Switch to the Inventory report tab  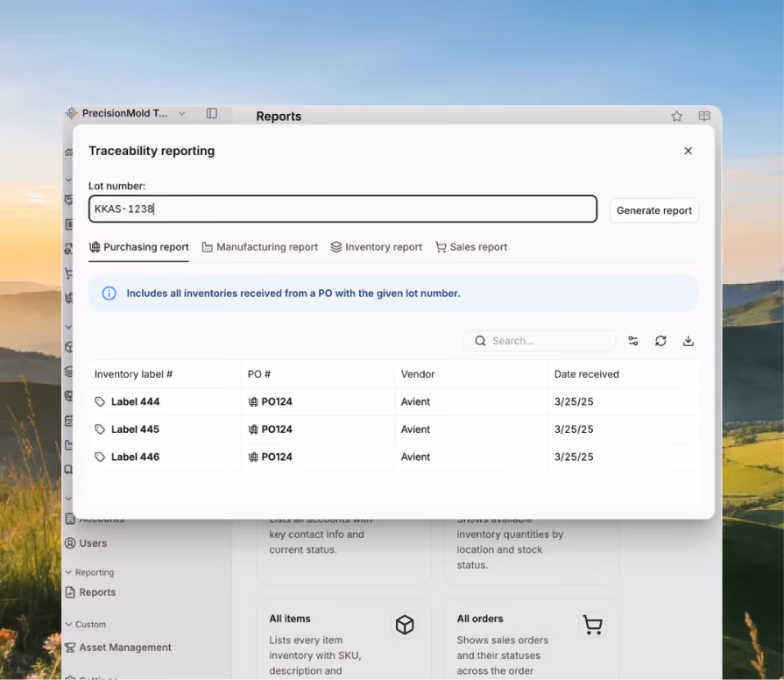(377, 247)
